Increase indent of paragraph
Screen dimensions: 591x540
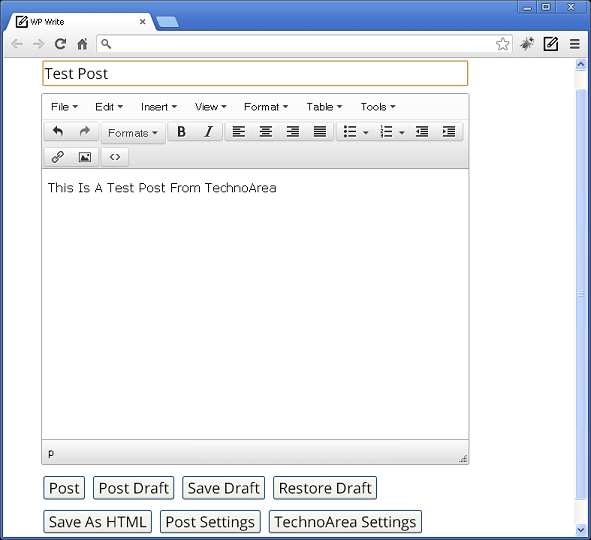coord(449,132)
